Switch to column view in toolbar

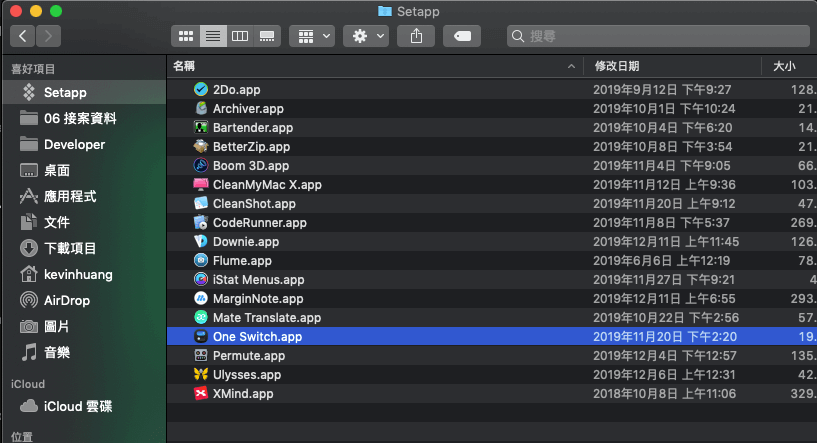pos(240,36)
